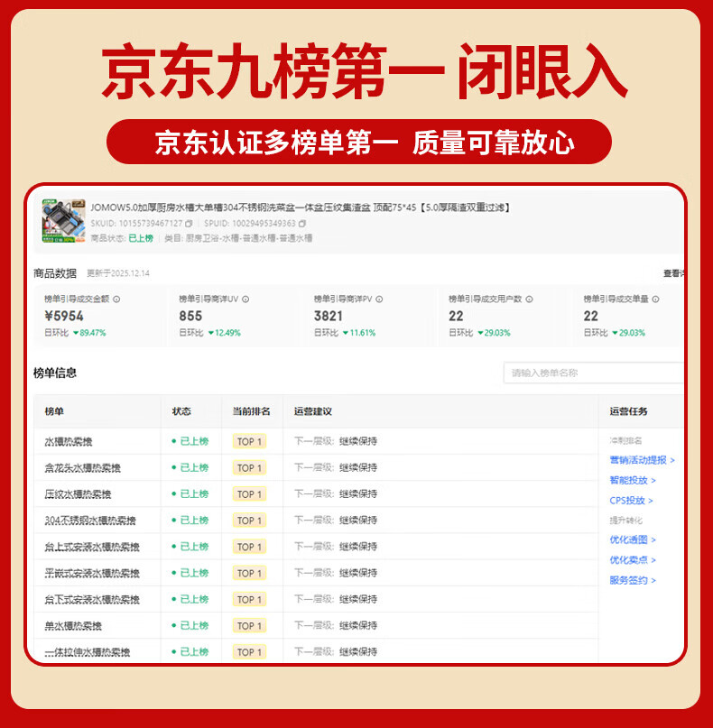Click the 855 UV value
This screenshot has width=713, height=728.
pyautogui.click(x=191, y=316)
